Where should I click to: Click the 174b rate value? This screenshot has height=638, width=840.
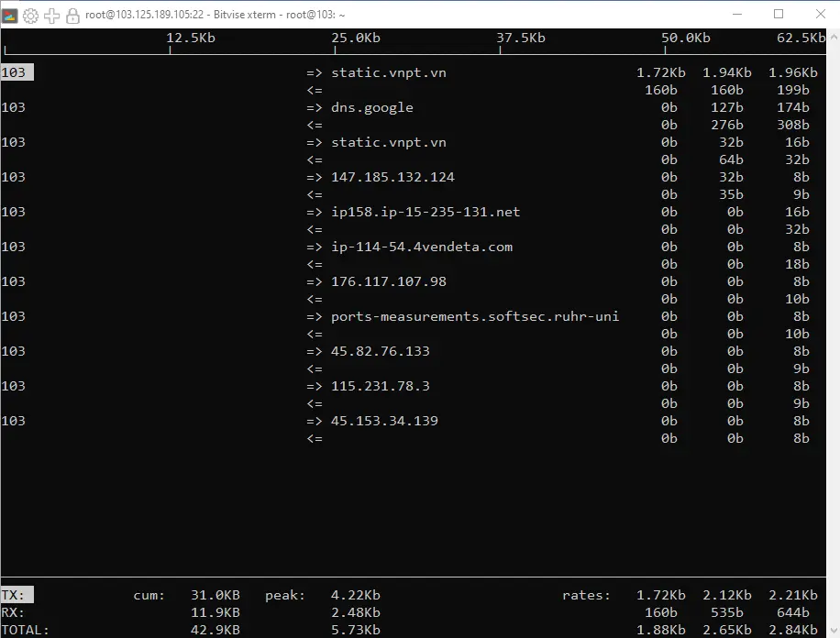793,107
